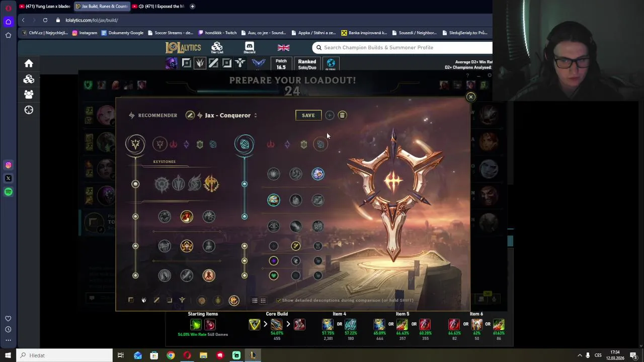Select attack speed shard in first row
Screen dimensions: 644x362
[296, 246]
